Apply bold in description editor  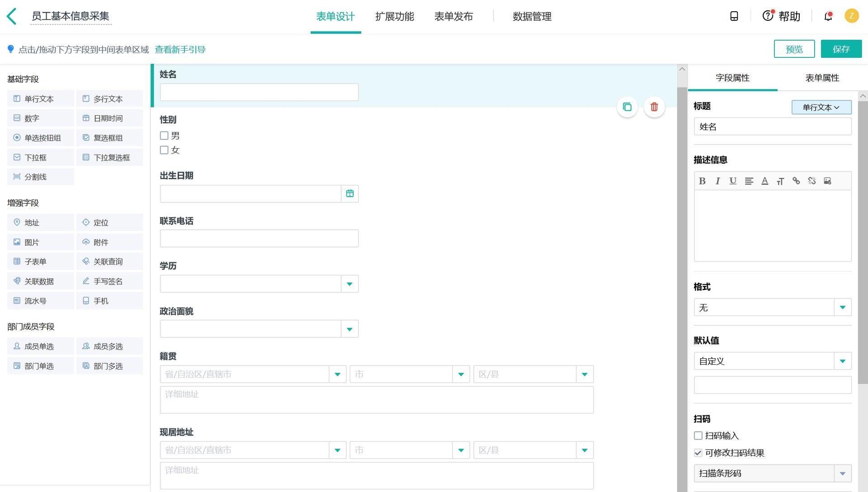point(702,181)
